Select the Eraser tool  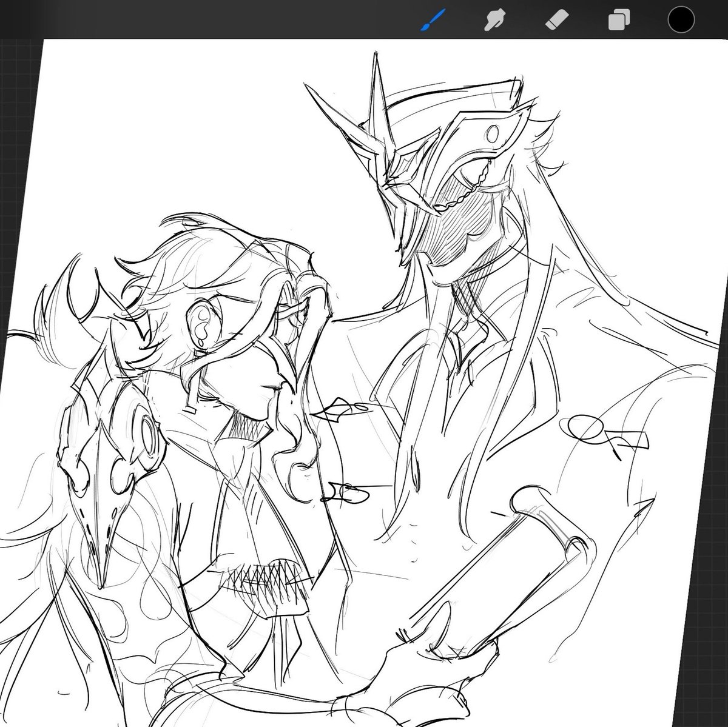(x=556, y=20)
